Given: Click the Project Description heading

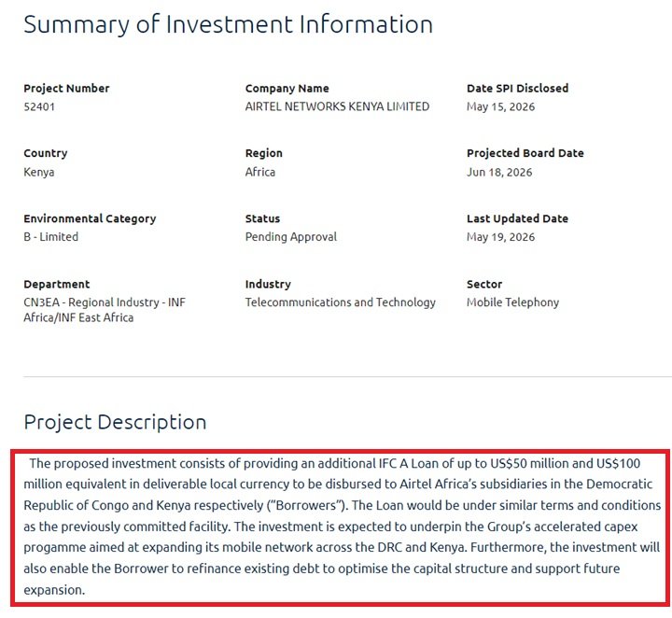Looking at the screenshot, I should [x=115, y=423].
